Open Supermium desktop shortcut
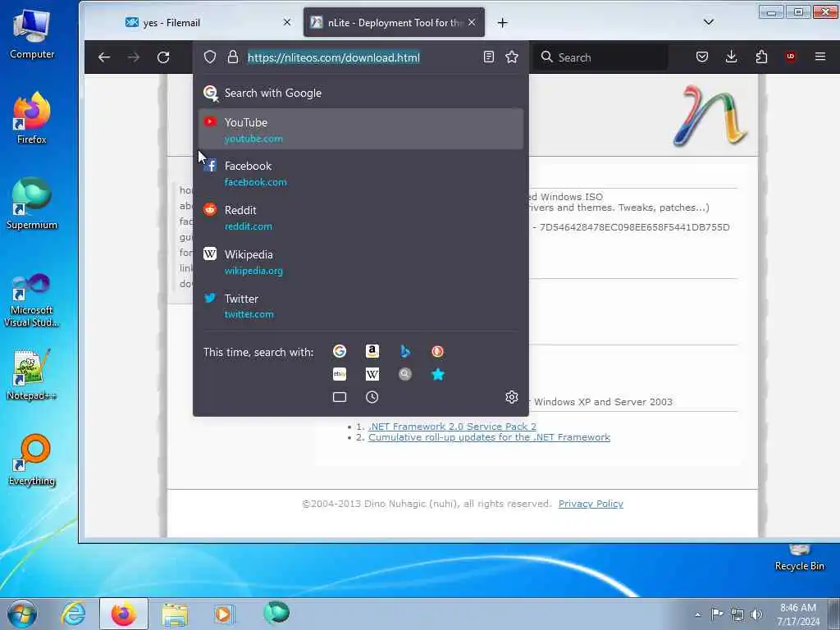 click(x=32, y=203)
